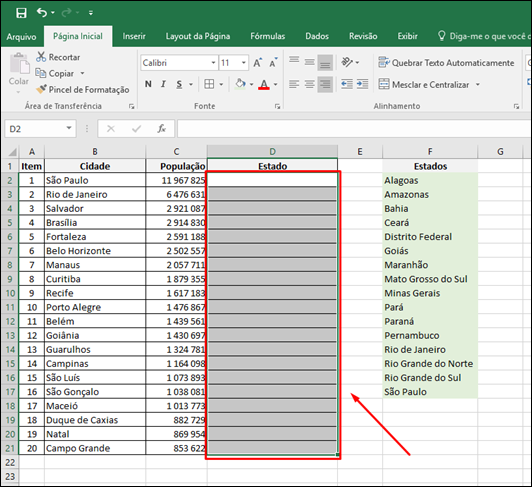This screenshot has width=532, height=487.
Task: Switch to the Fórmulas tab
Action: 268,36
